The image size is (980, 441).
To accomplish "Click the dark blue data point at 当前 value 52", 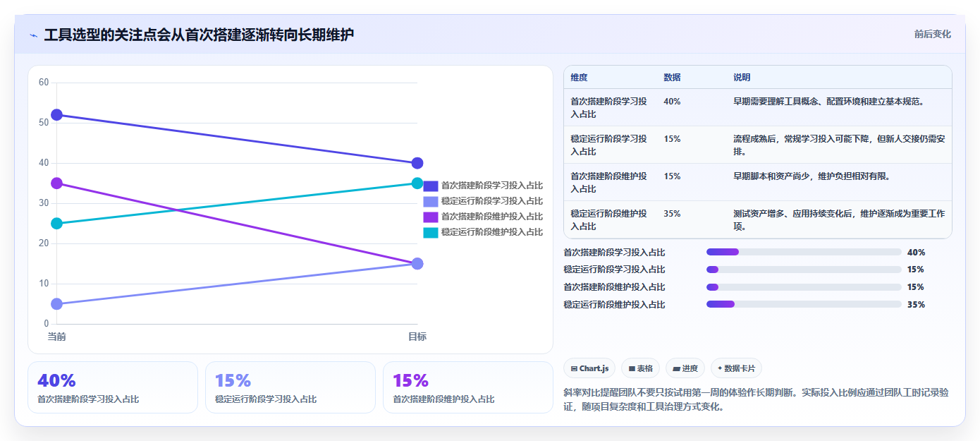I will coord(57,115).
